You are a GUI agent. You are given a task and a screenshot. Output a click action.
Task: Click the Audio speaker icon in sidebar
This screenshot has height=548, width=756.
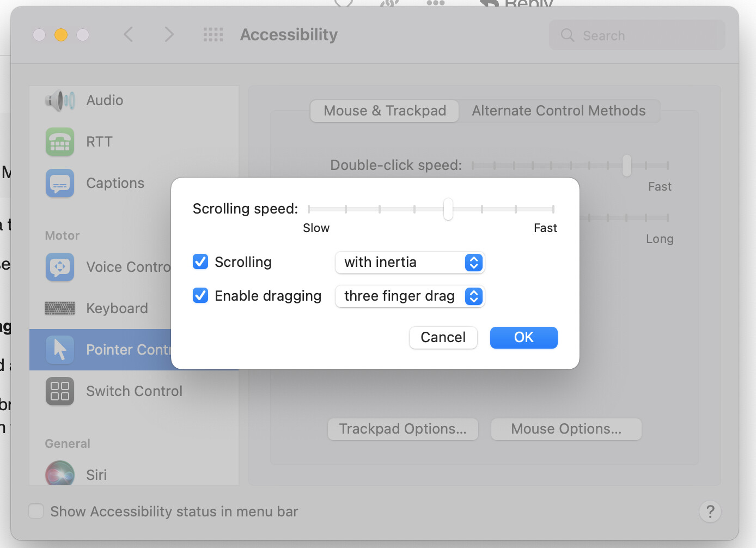click(60, 101)
